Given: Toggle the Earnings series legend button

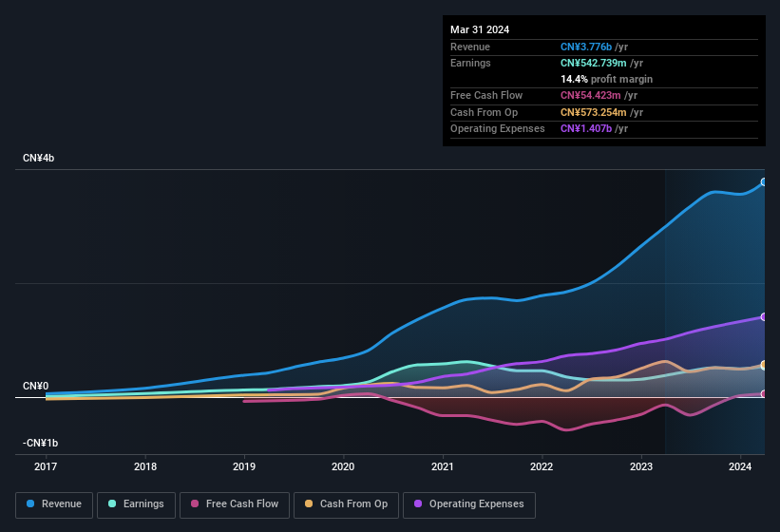Looking at the screenshot, I should click(x=136, y=504).
